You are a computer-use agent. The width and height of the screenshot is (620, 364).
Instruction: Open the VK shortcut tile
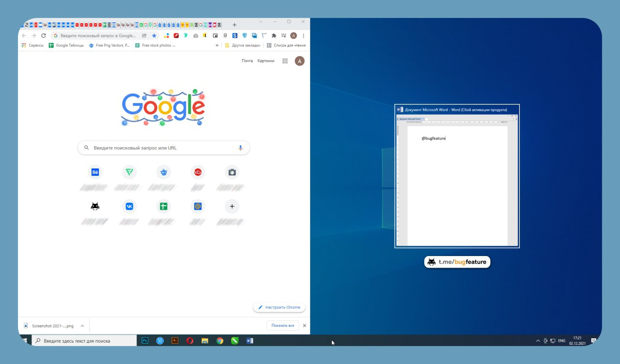click(x=129, y=206)
